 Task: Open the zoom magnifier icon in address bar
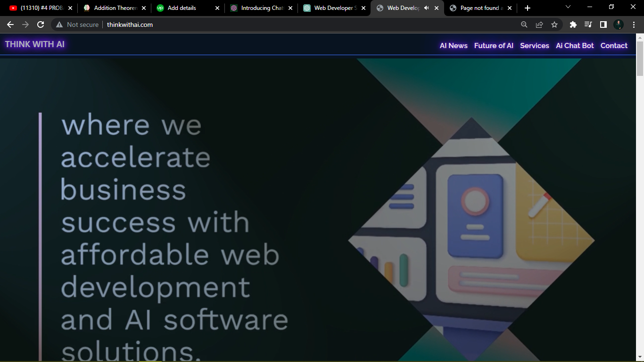pos(524,25)
